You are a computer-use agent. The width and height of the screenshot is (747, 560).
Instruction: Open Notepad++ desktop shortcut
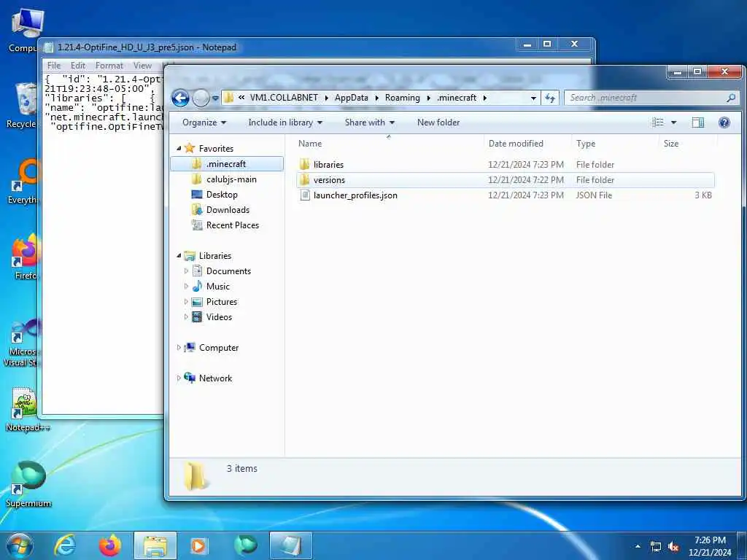point(26,410)
